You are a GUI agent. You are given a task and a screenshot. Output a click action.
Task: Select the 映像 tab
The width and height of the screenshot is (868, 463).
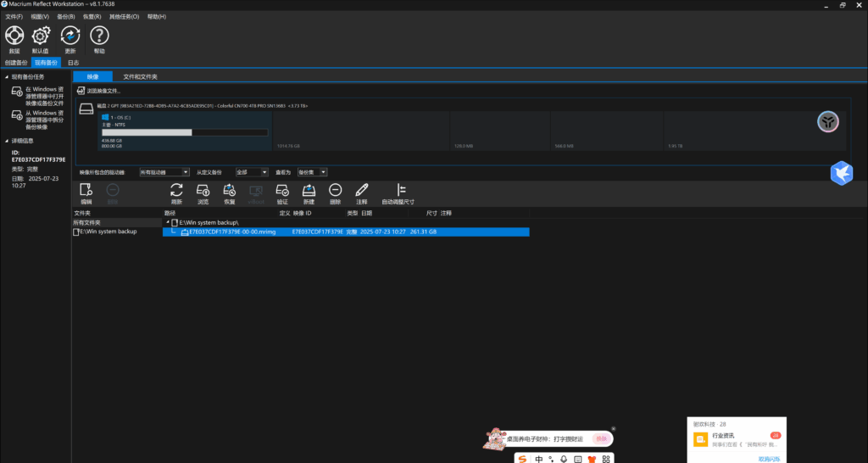pyautogui.click(x=92, y=76)
